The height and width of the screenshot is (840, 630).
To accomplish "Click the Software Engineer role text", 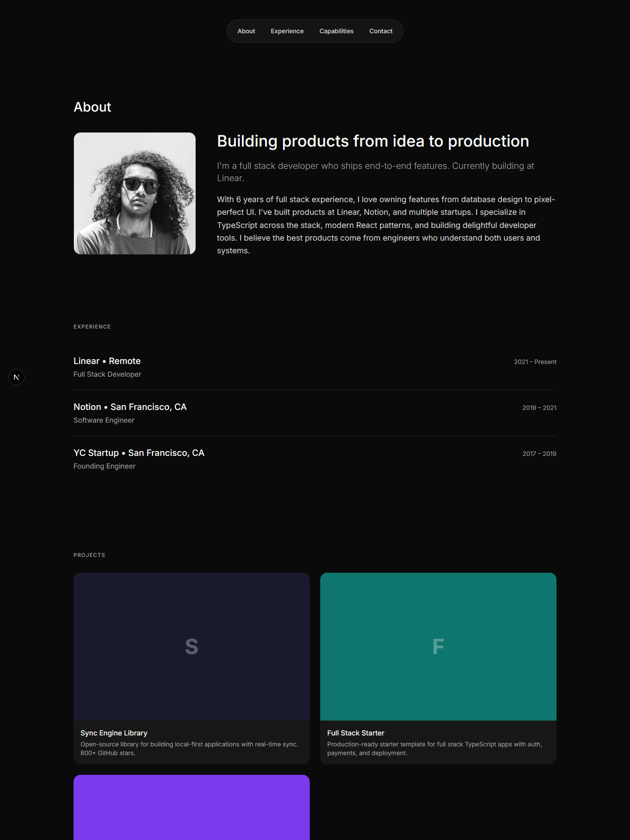I will [x=104, y=420].
